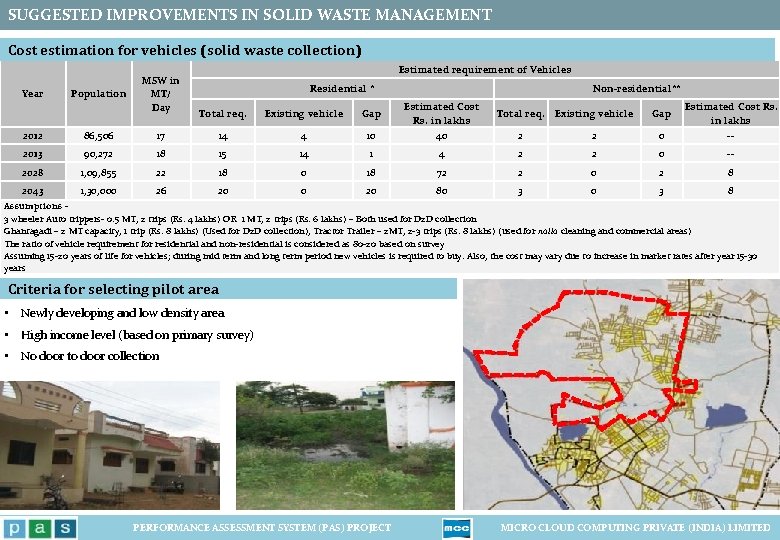Click bullet 'Newly developing and low density area'
This screenshot has height=540, width=780.
point(122,313)
